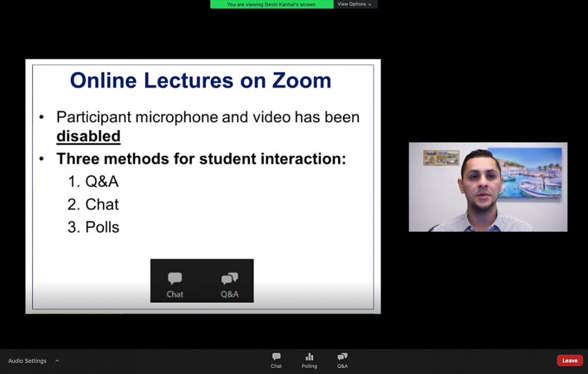588x374 pixels.
Task: Click the '3. Polls' list item on the slide
Action: [x=93, y=227]
